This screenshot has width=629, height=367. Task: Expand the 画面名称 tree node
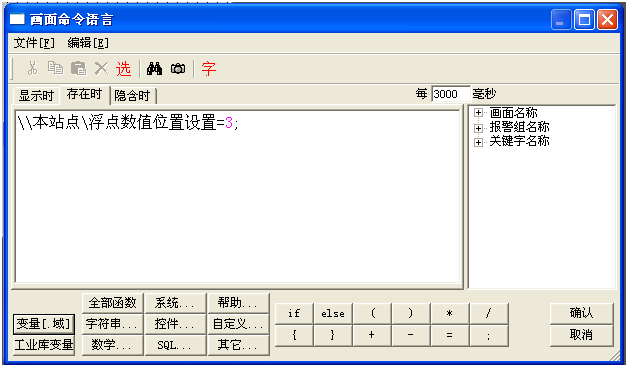click(x=478, y=113)
